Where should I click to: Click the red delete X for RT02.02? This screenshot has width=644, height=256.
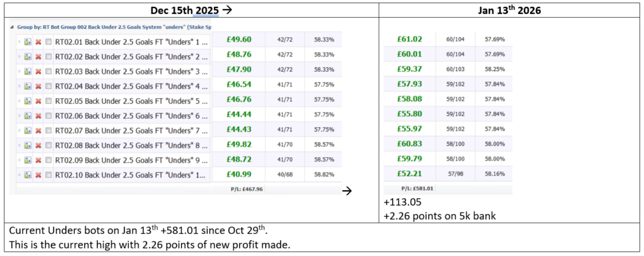pos(38,57)
